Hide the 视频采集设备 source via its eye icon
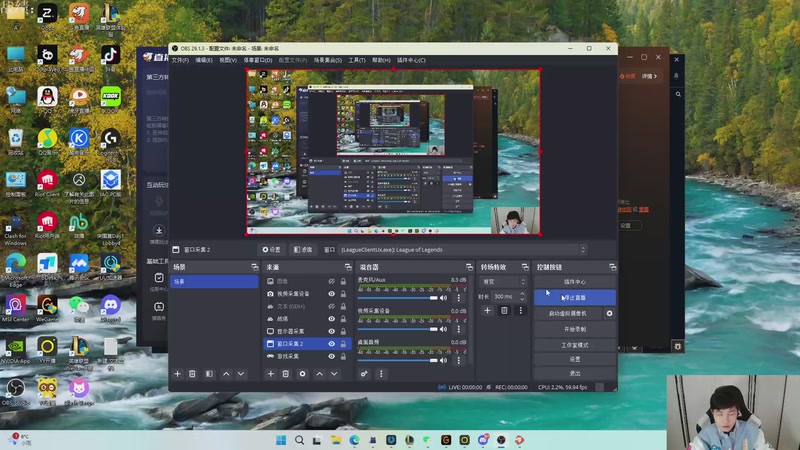Image resolution: width=800 pixels, height=450 pixels. [332, 294]
